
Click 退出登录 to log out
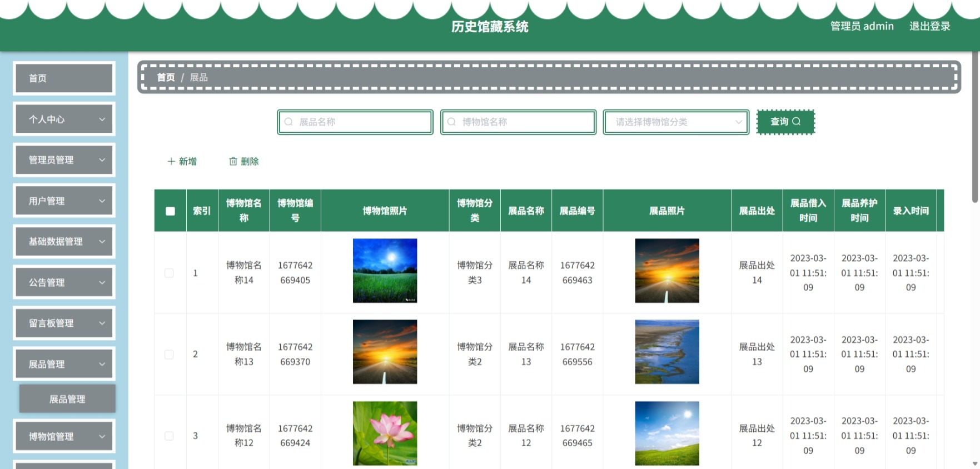point(929,26)
